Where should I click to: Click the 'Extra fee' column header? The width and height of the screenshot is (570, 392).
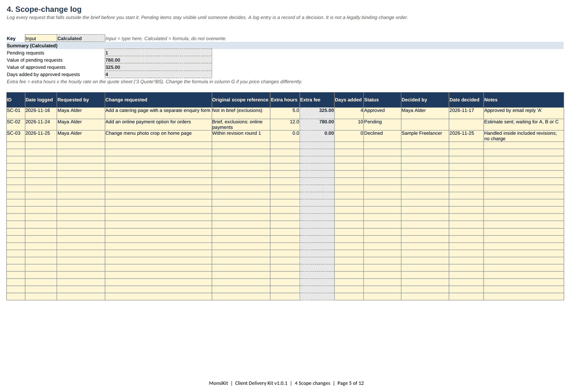(317, 100)
